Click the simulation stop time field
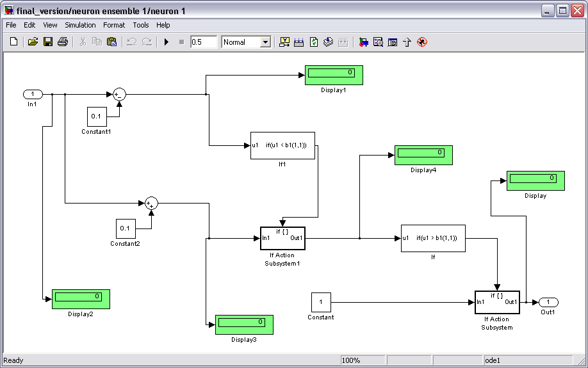Viewport: 588px width, 368px height. point(204,42)
